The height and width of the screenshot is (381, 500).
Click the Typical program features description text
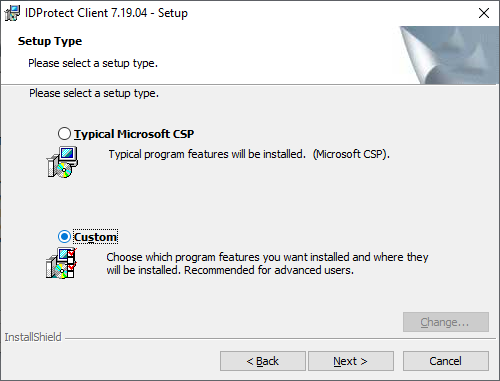[249, 154]
